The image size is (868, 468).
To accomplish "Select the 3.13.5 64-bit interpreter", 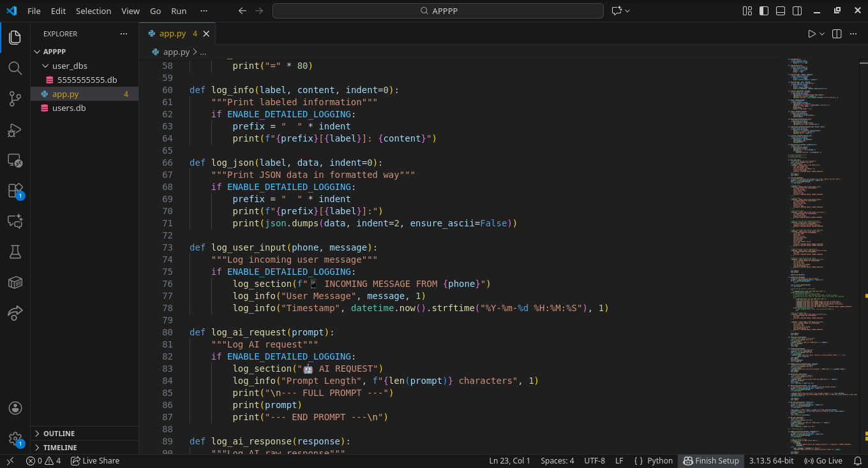I will (772, 460).
